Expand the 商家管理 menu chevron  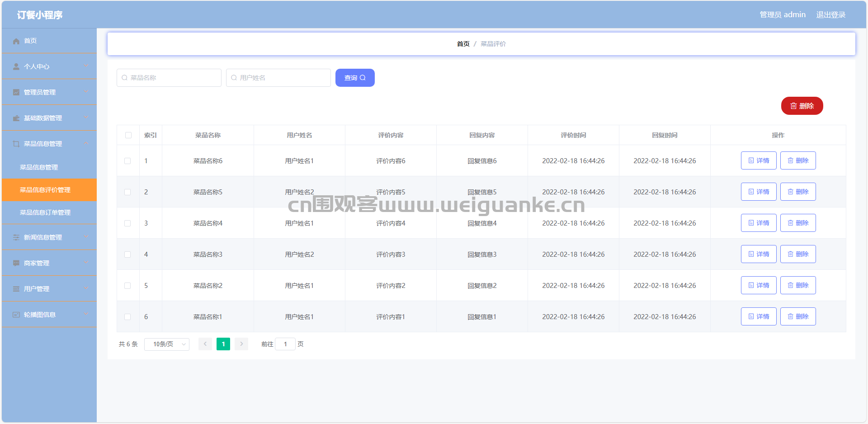pyautogui.click(x=86, y=263)
